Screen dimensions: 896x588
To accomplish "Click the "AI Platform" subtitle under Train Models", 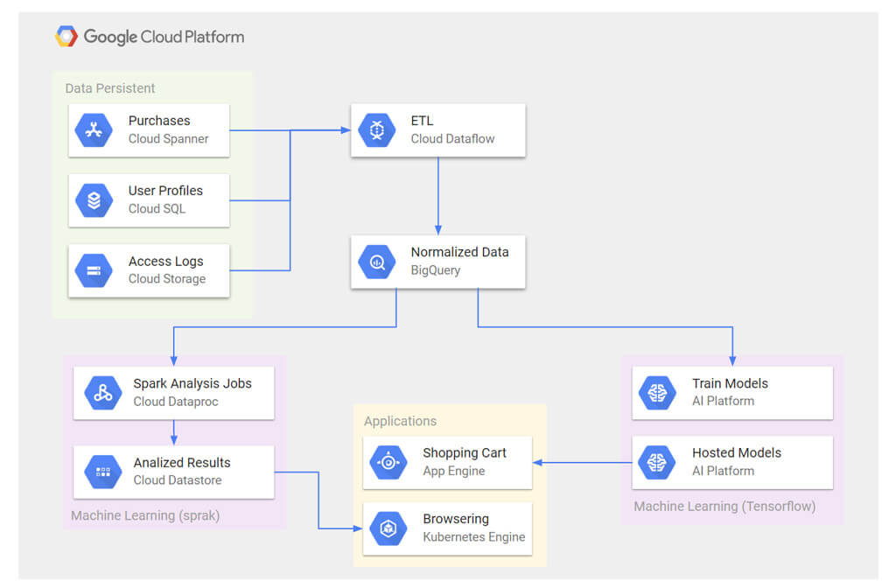I will (x=723, y=401).
